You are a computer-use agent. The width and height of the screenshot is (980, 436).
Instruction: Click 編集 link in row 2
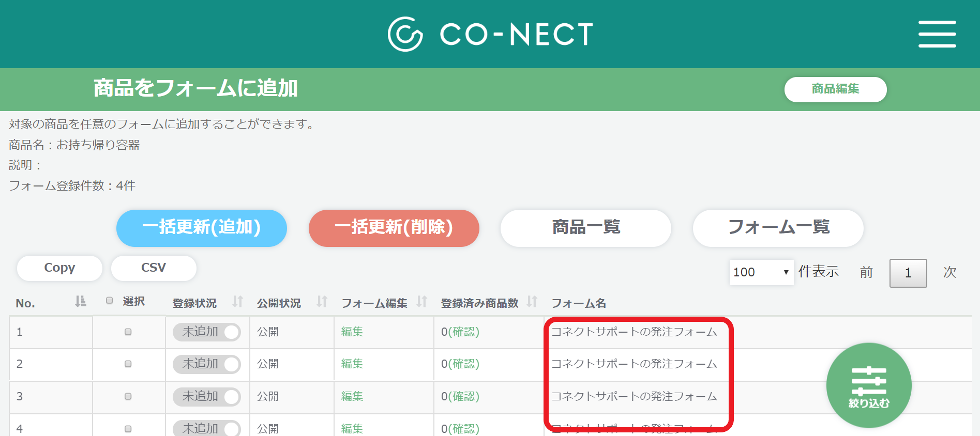tap(352, 364)
